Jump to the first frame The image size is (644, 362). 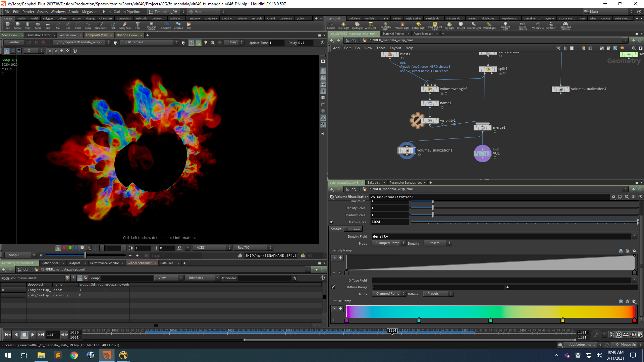click(x=7, y=335)
